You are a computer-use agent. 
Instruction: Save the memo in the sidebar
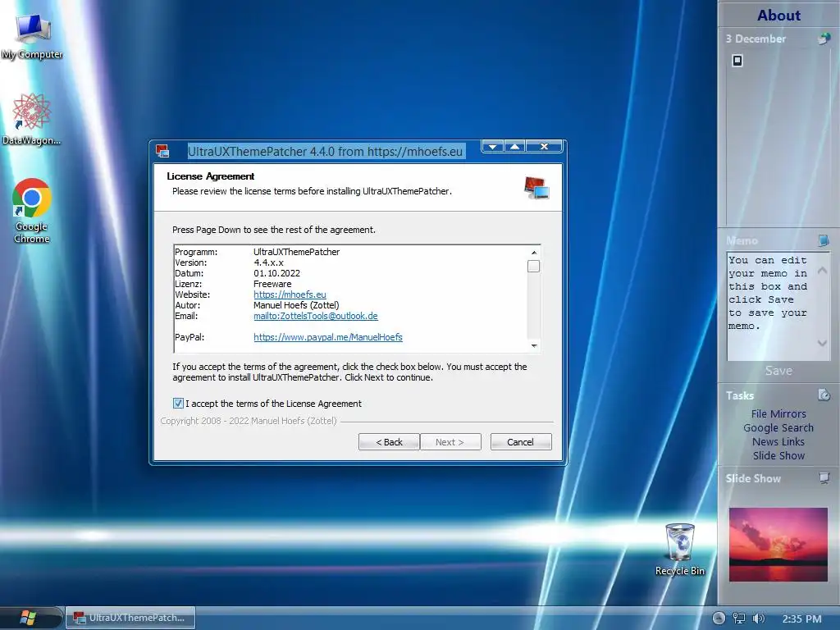(778, 371)
